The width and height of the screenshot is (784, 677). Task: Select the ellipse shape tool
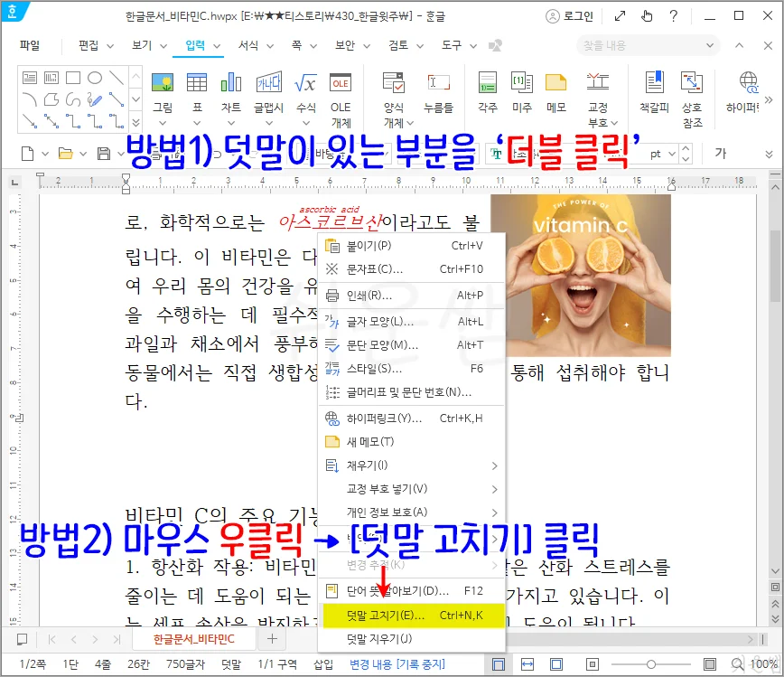(x=95, y=78)
